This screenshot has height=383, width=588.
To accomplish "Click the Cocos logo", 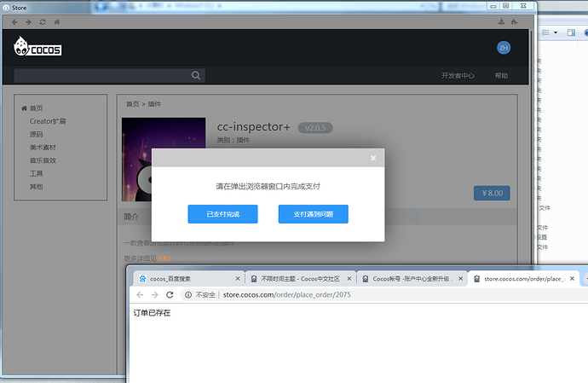I will point(37,47).
